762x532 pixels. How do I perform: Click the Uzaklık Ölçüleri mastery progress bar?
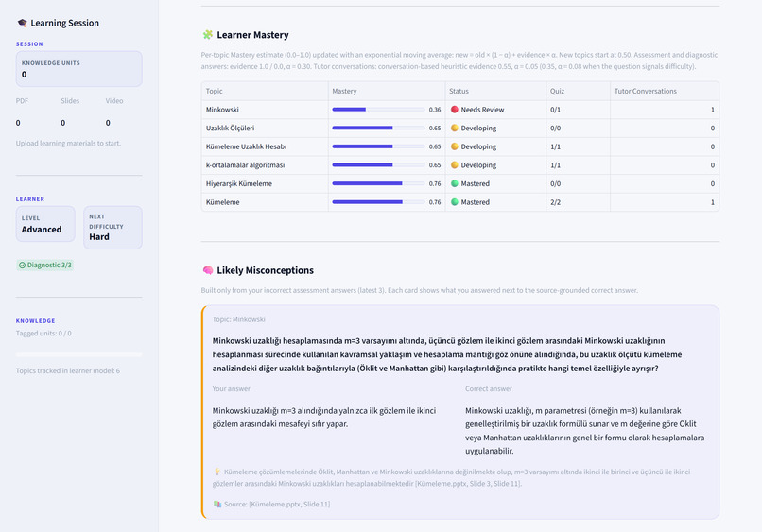[x=378, y=128]
